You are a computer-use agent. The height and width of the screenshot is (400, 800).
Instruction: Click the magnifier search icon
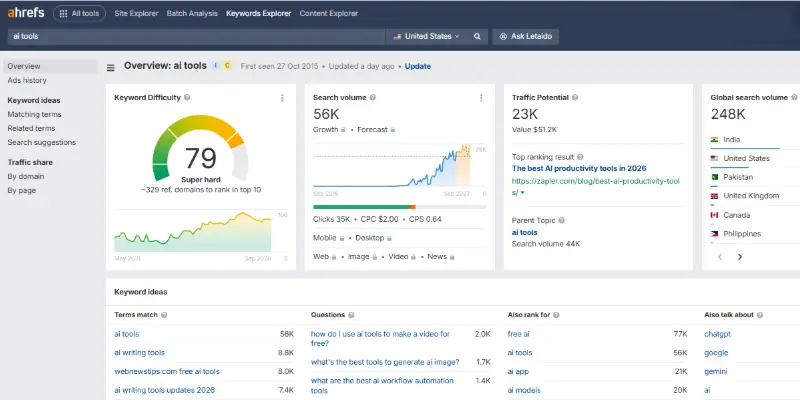(x=477, y=37)
